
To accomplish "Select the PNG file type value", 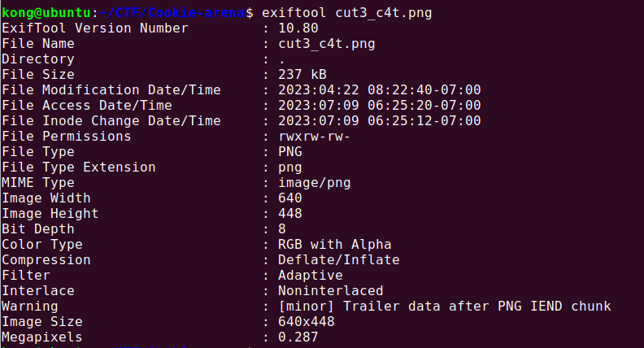I will click(290, 151).
